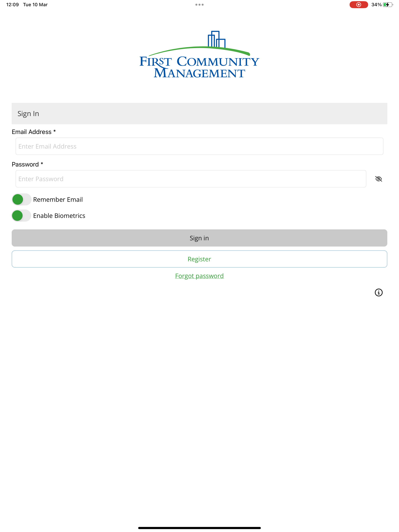Tap the clock showing 12:09
Screen dimensions: 399x532
coord(12,4)
